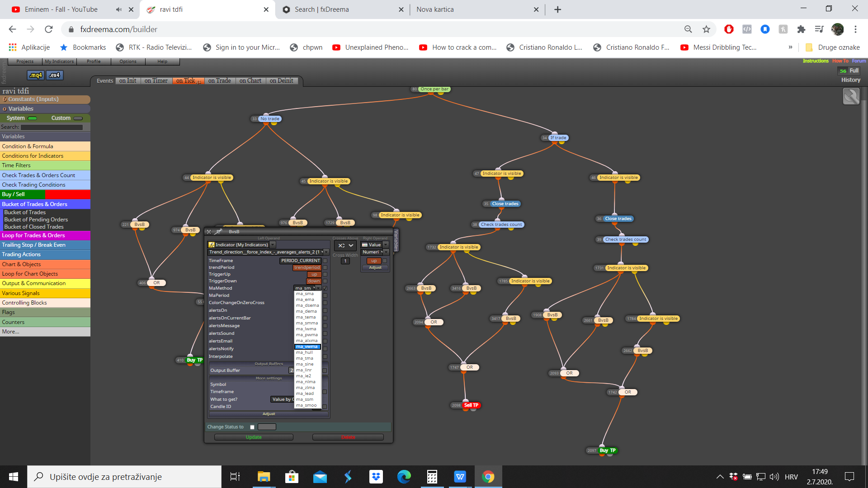The width and height of the screenshot is (868, 488).
Task: Click the browser extensions puzzle icon
Action: (x=801, y=29)
